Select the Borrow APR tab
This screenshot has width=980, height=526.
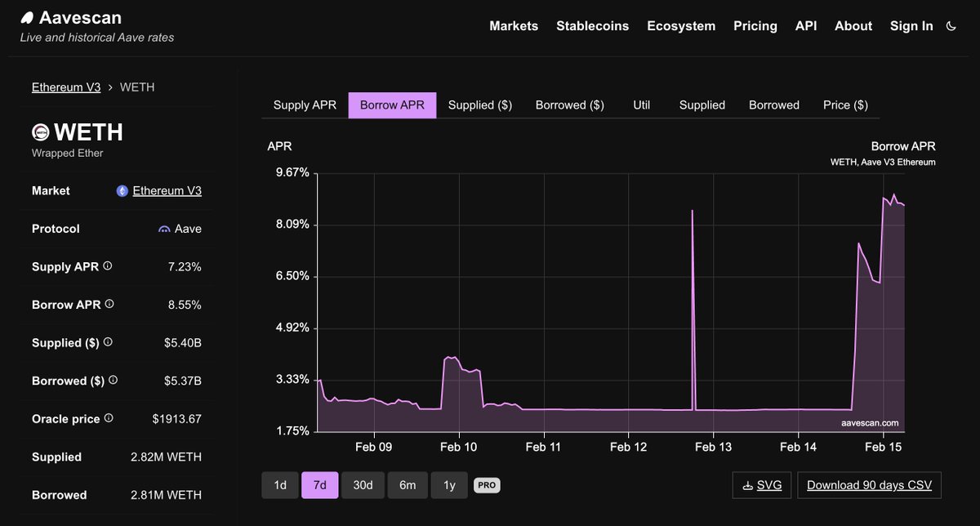click(x=392, y=105)
